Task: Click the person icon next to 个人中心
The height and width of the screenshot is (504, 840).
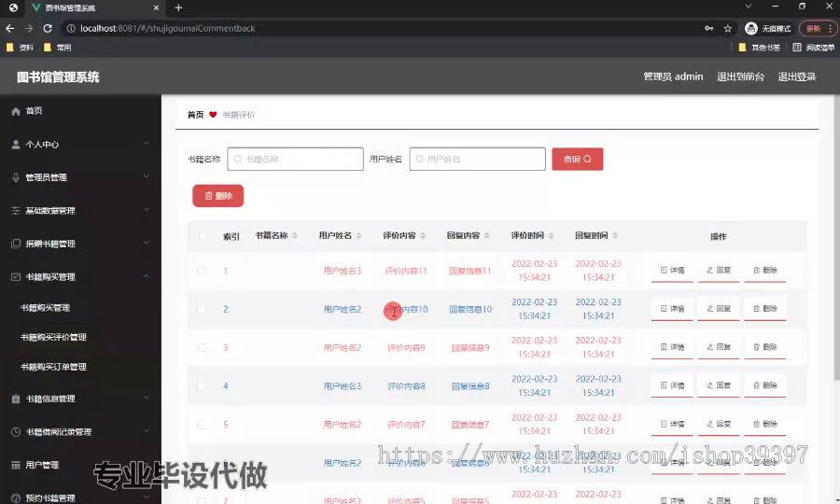Action: pos(16,145)
